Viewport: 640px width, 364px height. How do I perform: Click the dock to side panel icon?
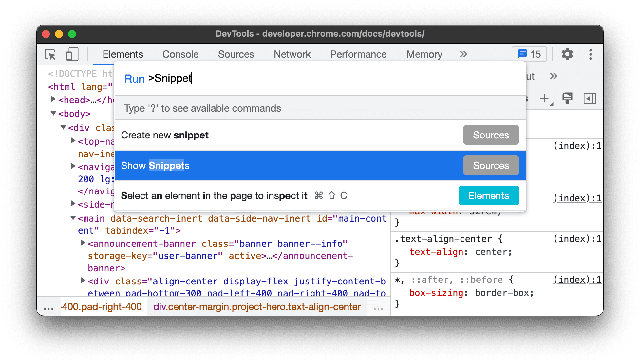[590, 98]
